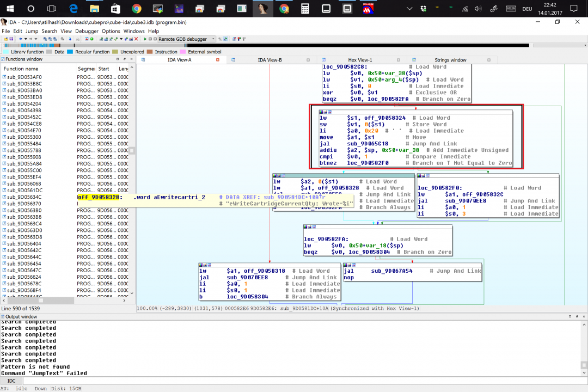Switch to the Strings window tab
The image size is (588, 392).
click(450, 60)
